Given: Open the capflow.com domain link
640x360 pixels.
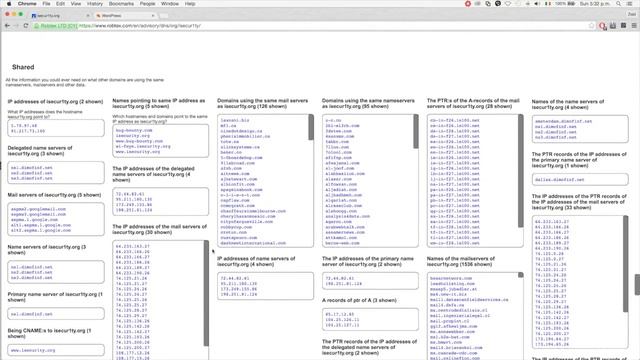Looking at the screenshot, I should click(x=235, y=200).
